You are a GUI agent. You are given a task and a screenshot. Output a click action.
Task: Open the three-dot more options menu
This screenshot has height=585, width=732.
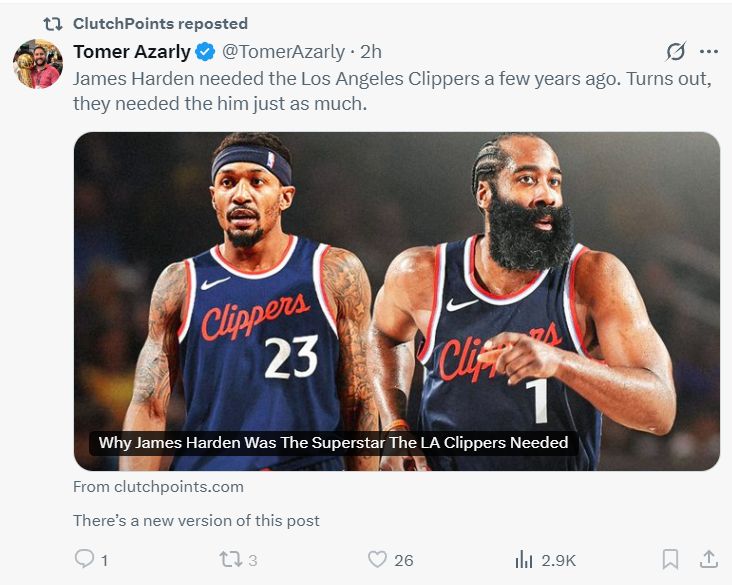coord(709,52)
